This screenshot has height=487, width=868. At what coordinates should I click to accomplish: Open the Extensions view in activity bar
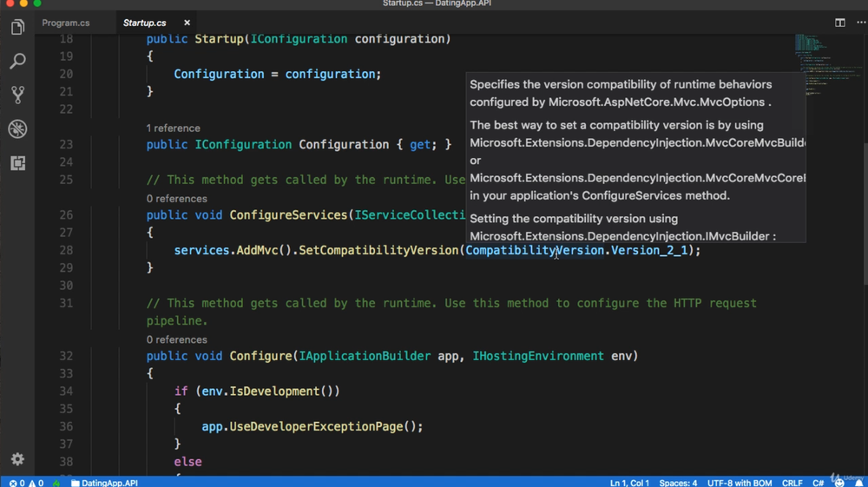[17, 162]
